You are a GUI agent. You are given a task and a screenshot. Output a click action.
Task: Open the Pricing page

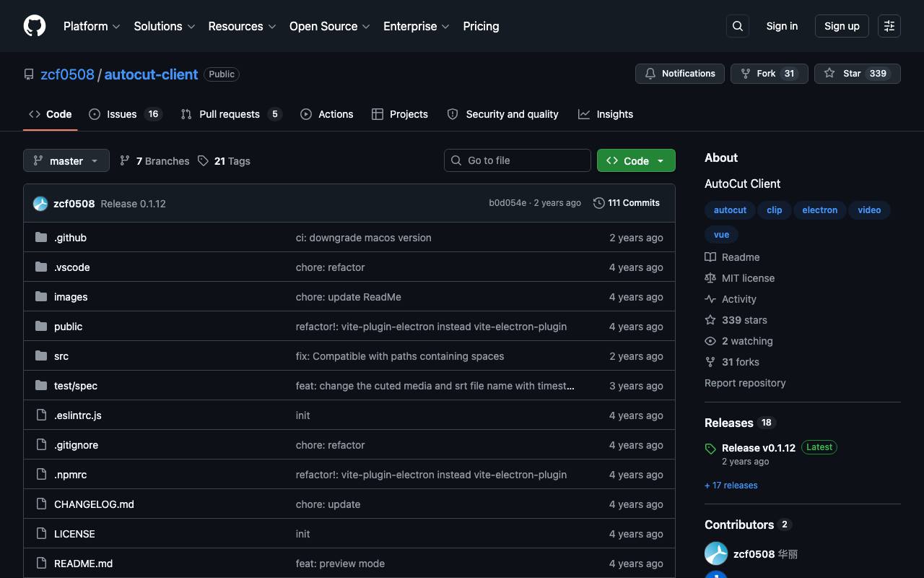click(x=481, y=26)
